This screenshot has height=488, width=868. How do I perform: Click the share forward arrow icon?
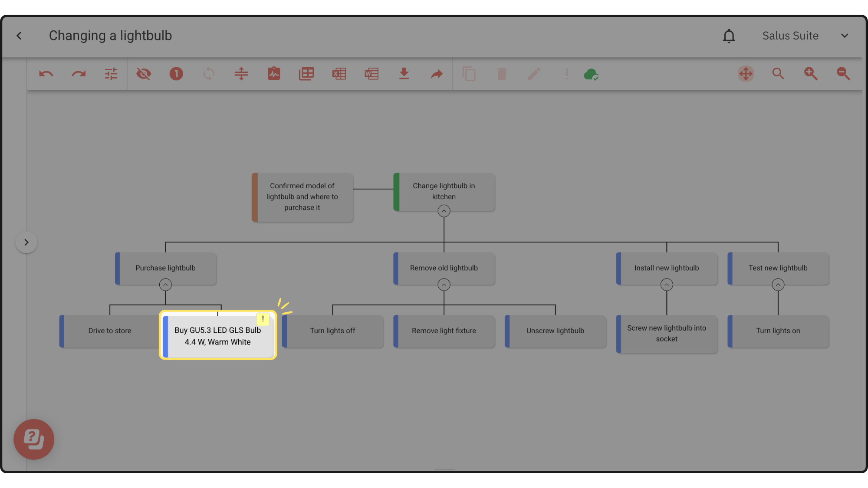[x=437, y=74]
